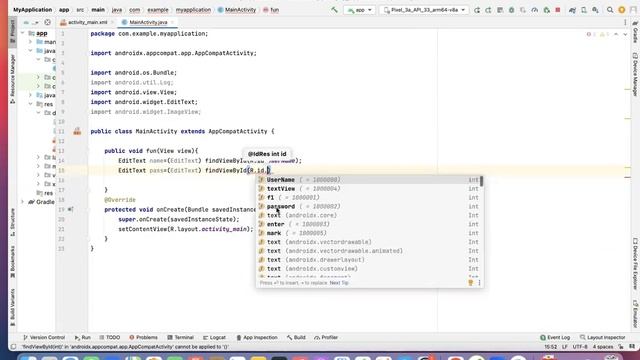This screenshot has width=640, height=360.
Task: Open the TODO tool window
Action: pos(109,338)
